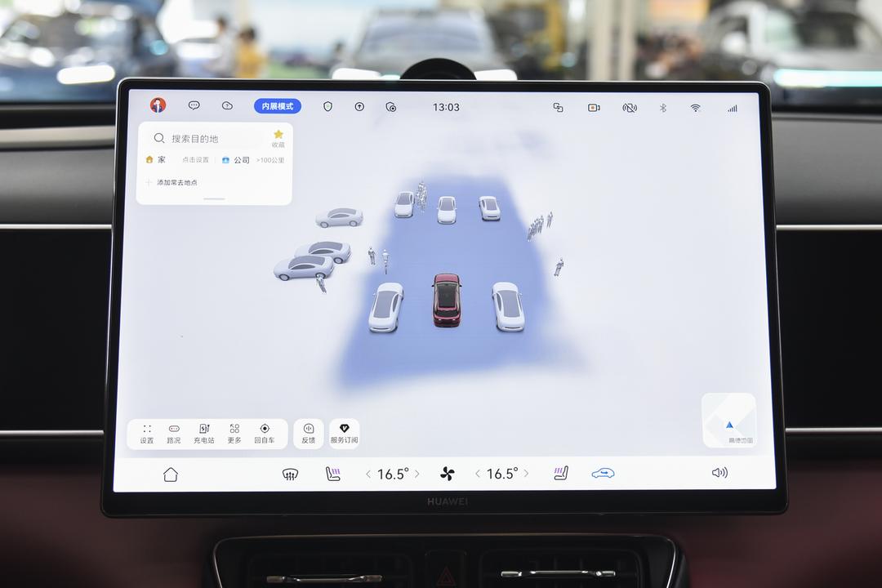The width and height of the screenshot is (882, 588).
Task: Increase right temperature with right chevron
Action: 526,473
